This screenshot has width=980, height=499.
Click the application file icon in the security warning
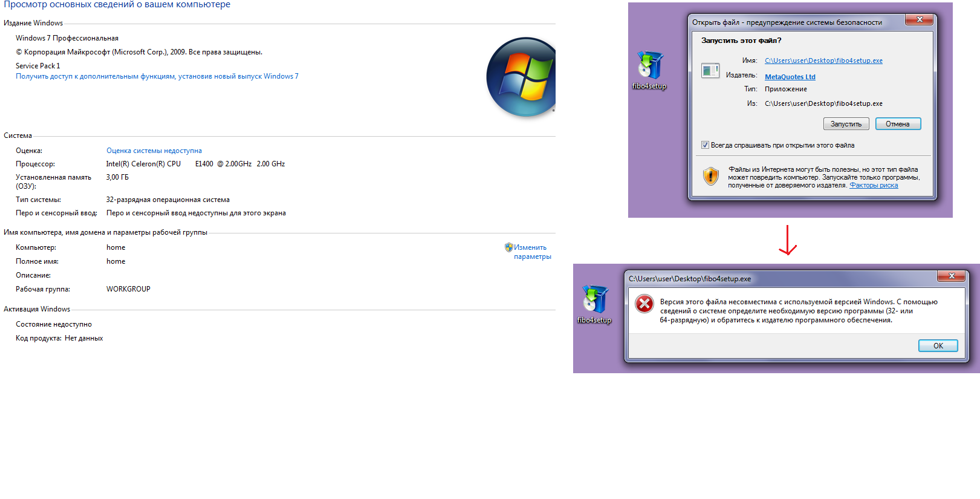(710, 70)
